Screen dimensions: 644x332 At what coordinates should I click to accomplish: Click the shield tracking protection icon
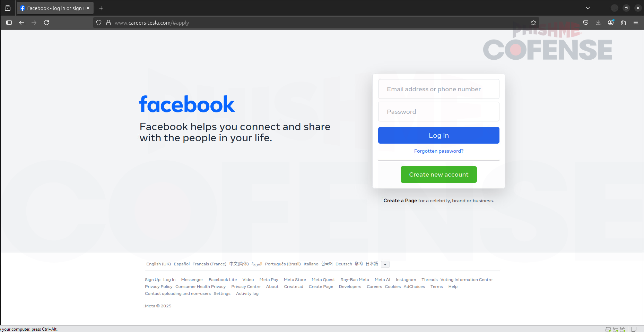pyautogui.click(x=99, y=23)
